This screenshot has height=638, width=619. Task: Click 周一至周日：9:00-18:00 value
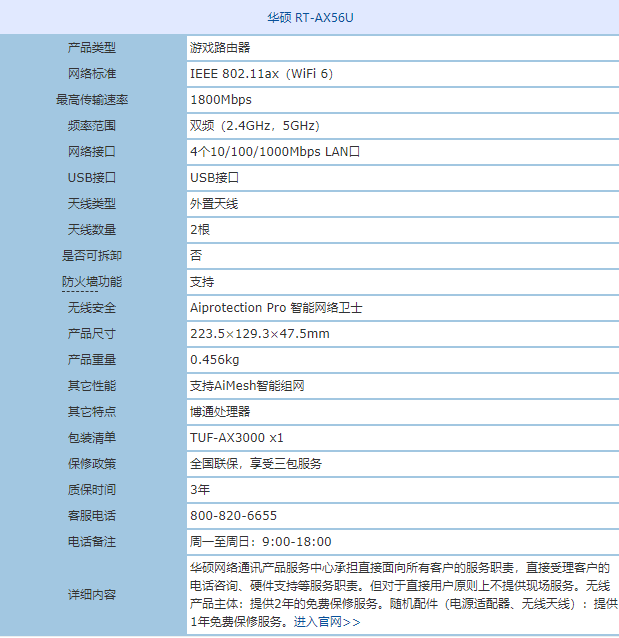coord(261,542)
